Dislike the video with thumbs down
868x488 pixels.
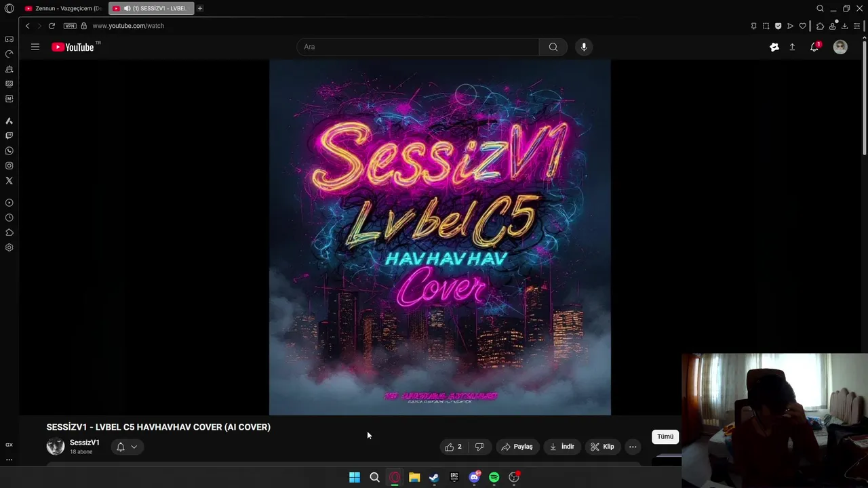479,447
